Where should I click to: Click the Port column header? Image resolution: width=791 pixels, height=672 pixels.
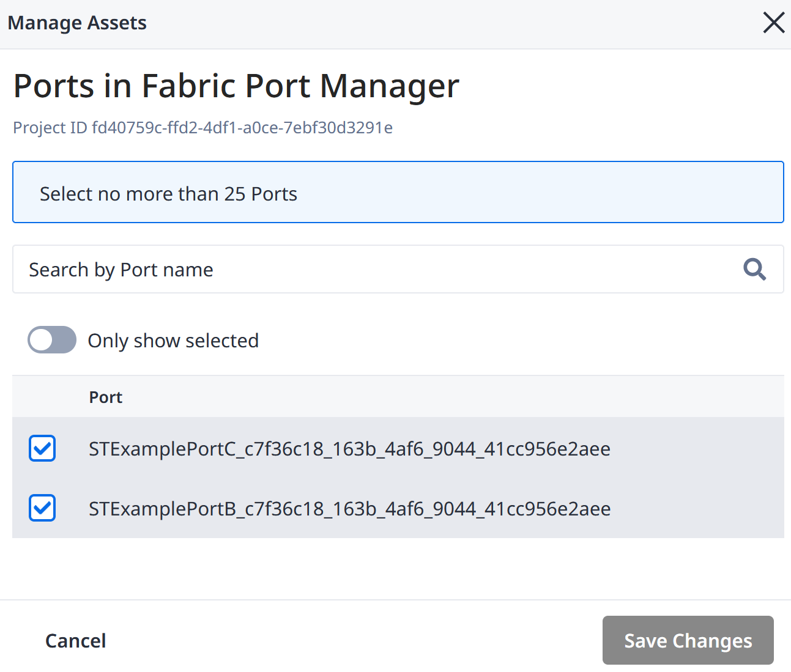coord(106,397)
